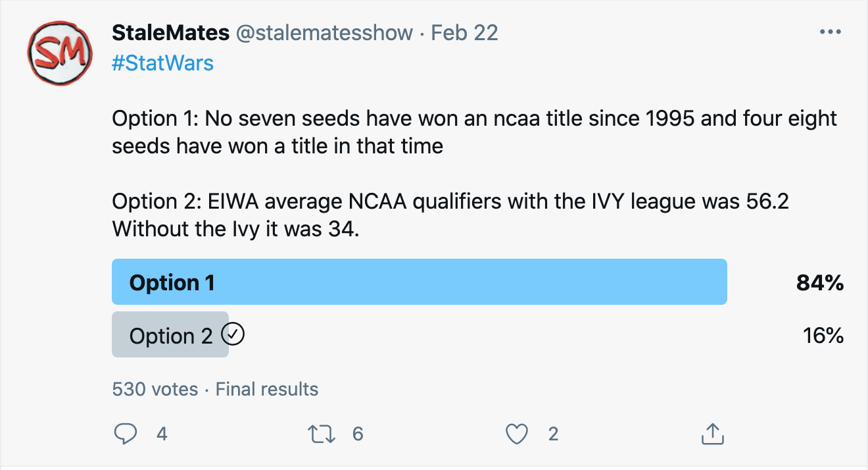
Task: Open the #StatWars hashtag link
Action: (x=162, y=63)
